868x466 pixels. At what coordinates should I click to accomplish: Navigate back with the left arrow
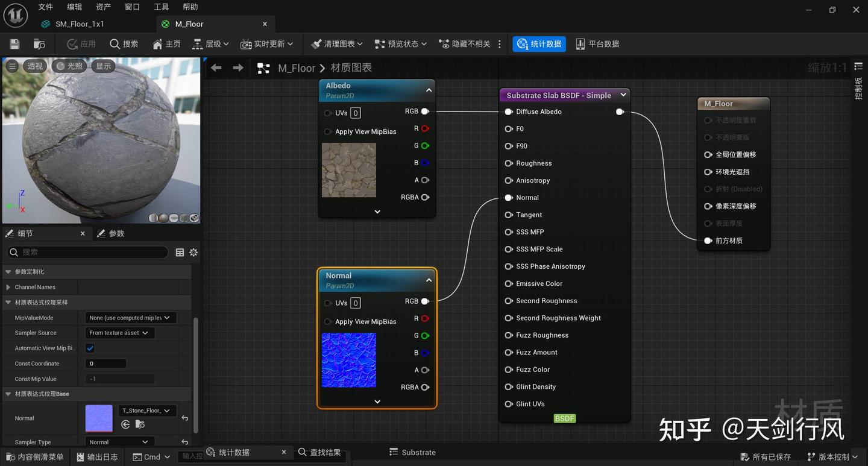pos(216,68)
